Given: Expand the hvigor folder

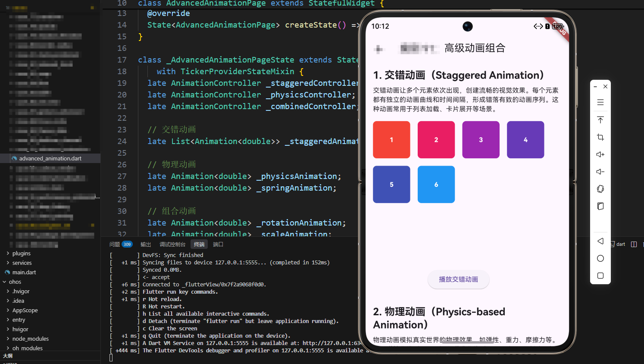Looking at the screenshot, I should tap(8, 329).
